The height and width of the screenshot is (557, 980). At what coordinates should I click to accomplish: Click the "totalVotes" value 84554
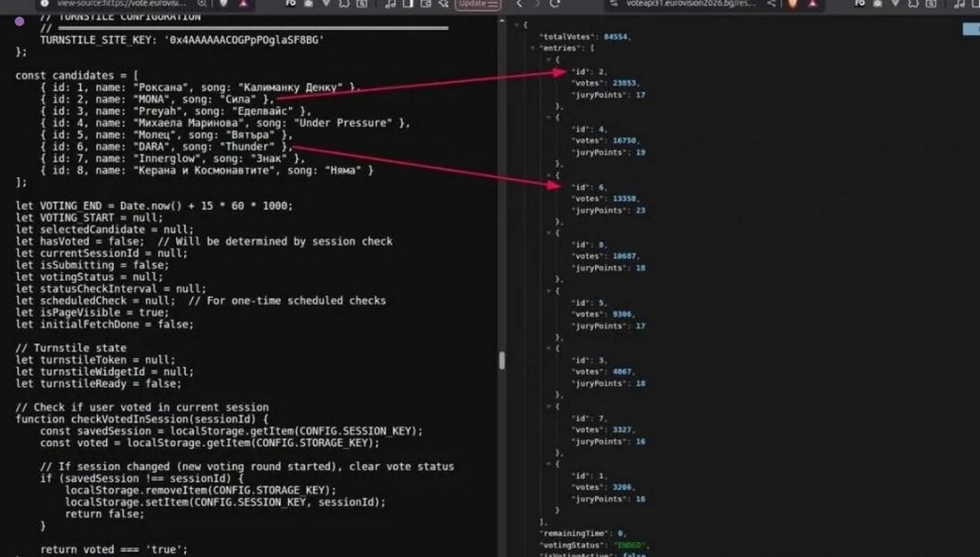click(618, 37)
